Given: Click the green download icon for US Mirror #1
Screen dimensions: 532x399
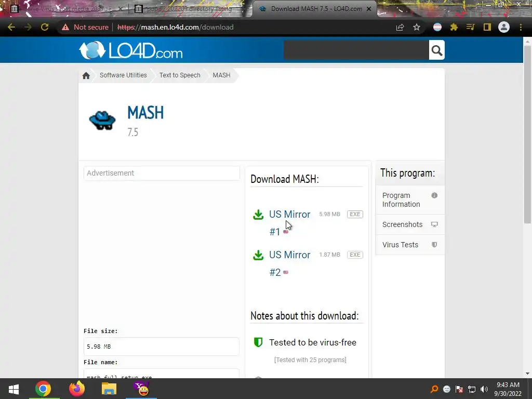Looking at the screenshot, I should (258, 215).
